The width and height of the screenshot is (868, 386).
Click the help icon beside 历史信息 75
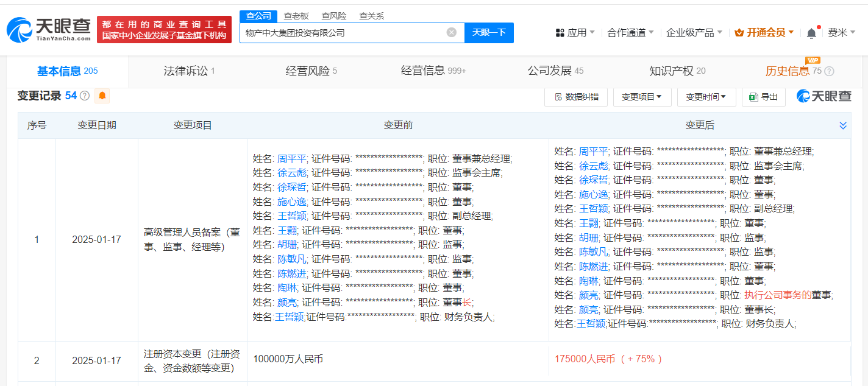coord(829,71)
